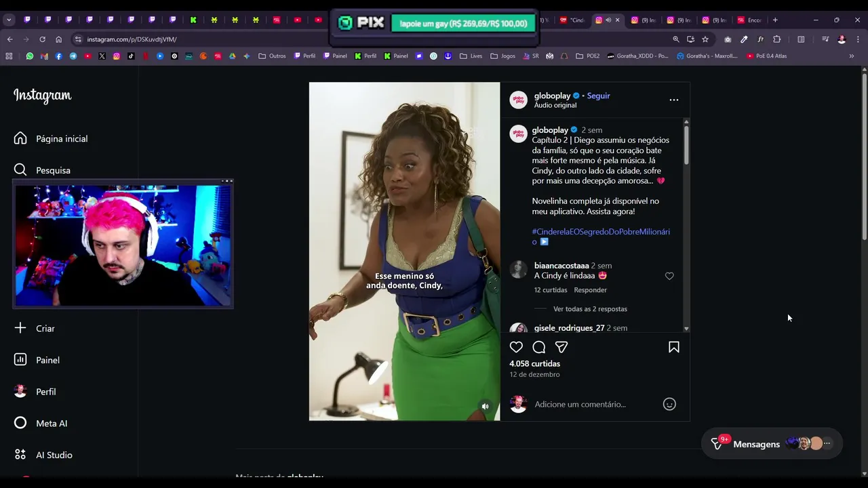Go back with the browser back arrow
Screen dimensions: 868x488
pos(9,39)
